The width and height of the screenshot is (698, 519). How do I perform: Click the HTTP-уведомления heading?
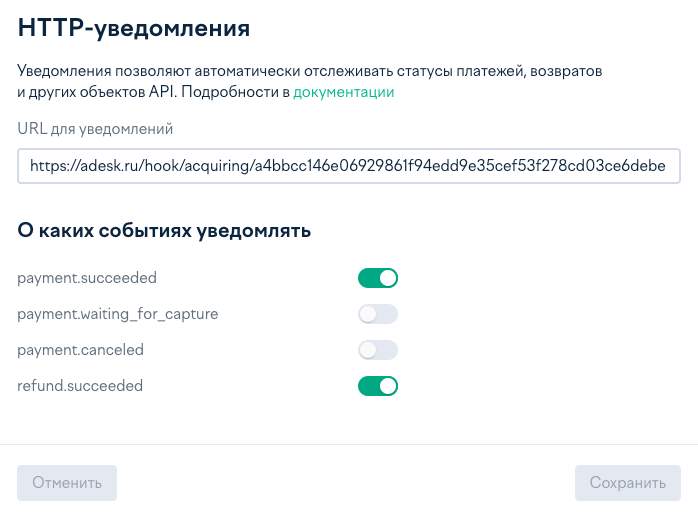tap(134, 28)
